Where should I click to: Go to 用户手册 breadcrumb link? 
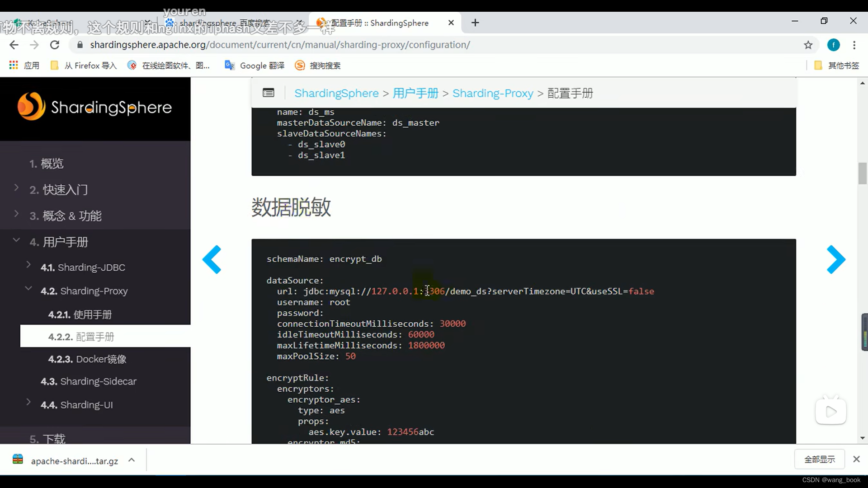click(x=415, y=93)
